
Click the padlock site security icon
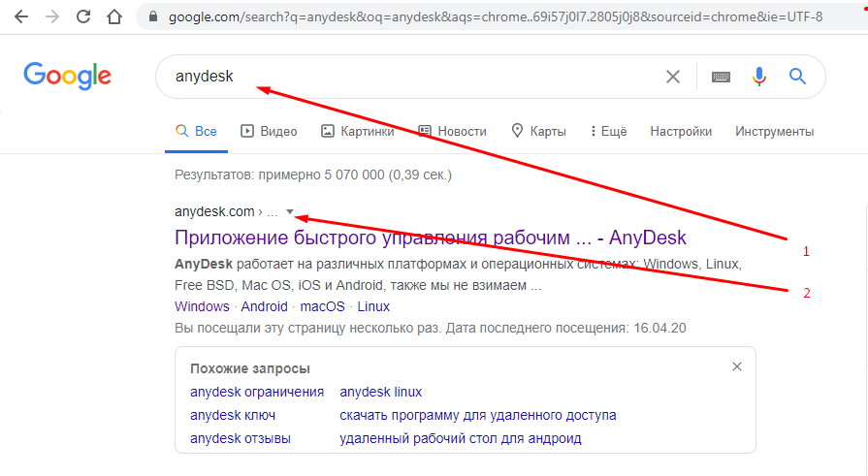(x=153, y=16)
